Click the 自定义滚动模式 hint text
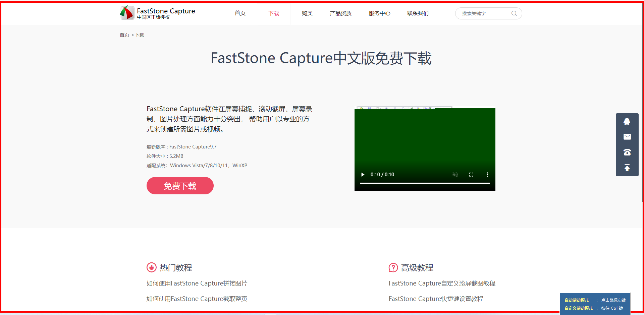This screenshot has height=315, width=644. 579,308
